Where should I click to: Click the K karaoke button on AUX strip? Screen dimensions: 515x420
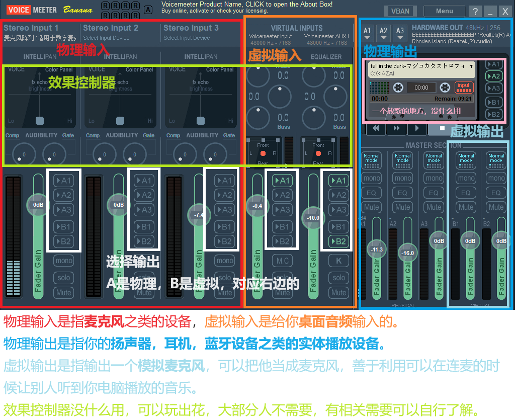pyautogui.click(x=338, y=261)
